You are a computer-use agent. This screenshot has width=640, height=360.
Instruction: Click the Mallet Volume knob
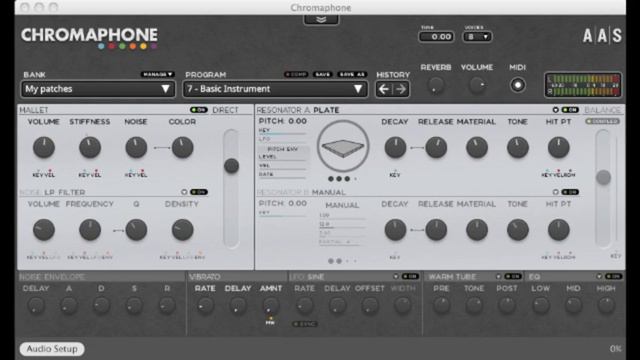click(x=44, y=147)
